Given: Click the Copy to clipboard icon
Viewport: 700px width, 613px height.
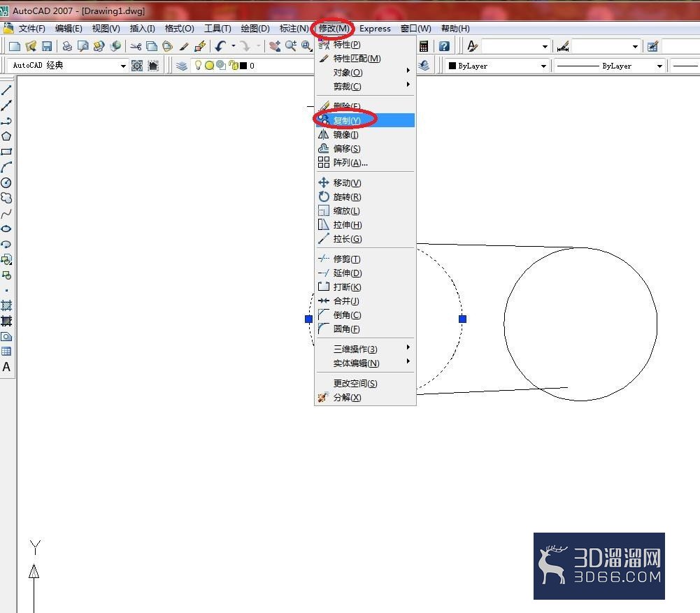Looking at the screenshot, I should coord(152,46).
